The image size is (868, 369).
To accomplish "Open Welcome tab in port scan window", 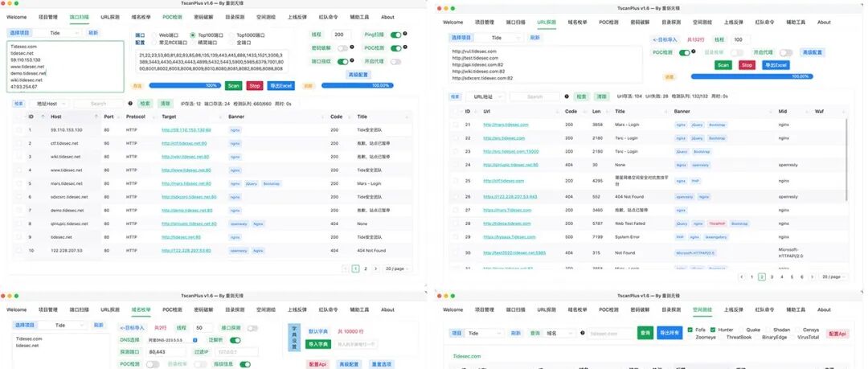I will tap(17, 17).
